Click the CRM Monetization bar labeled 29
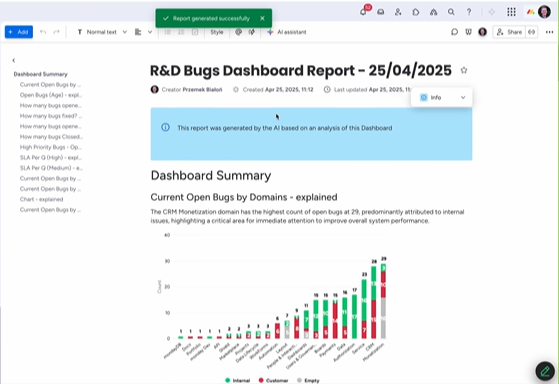This screenshot has height=384, width=559. click(x=384, y=301)
